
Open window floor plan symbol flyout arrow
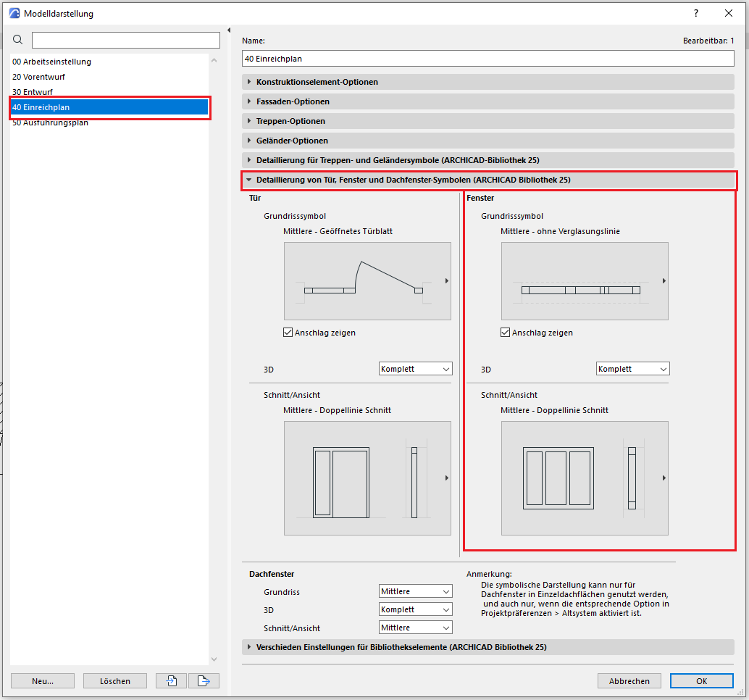click(x=664, y=281)
